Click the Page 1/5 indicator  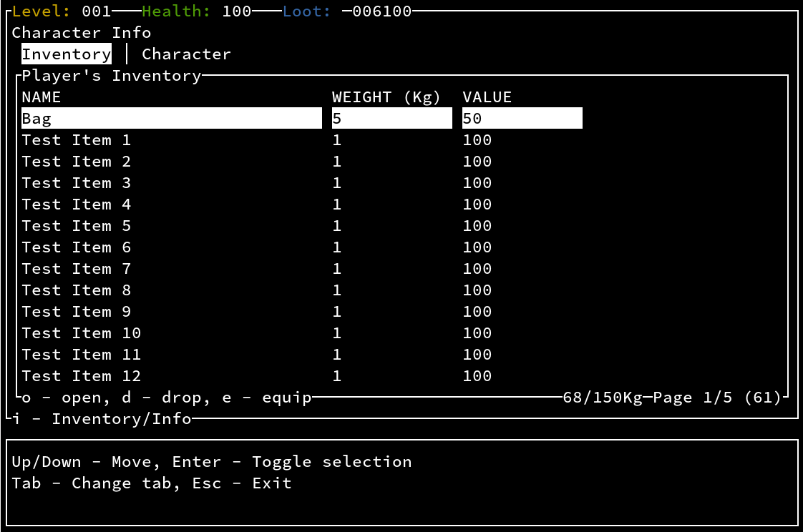(692, 398)
